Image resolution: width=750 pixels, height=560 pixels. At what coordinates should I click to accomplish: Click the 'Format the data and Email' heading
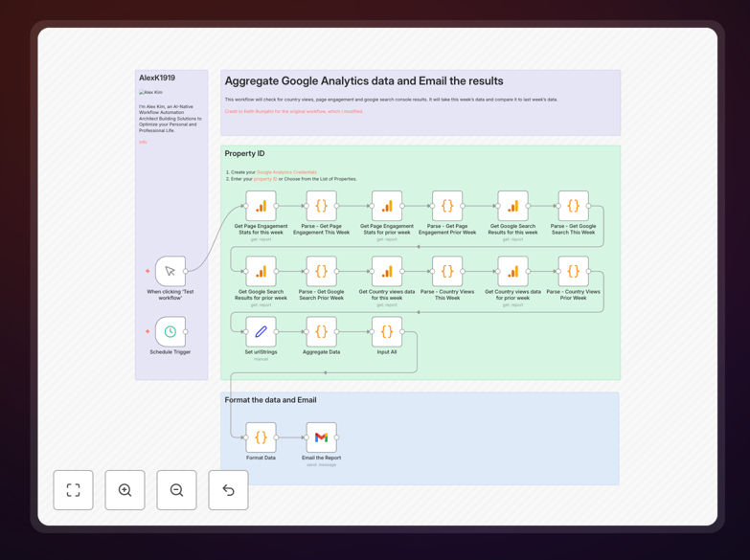(x=271, y=400)
